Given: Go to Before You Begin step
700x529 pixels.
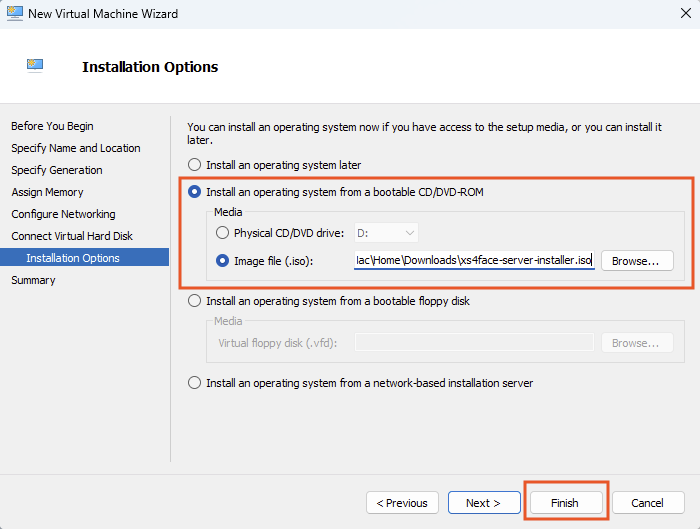Looking at the screenshot, I should click(52, 126).
